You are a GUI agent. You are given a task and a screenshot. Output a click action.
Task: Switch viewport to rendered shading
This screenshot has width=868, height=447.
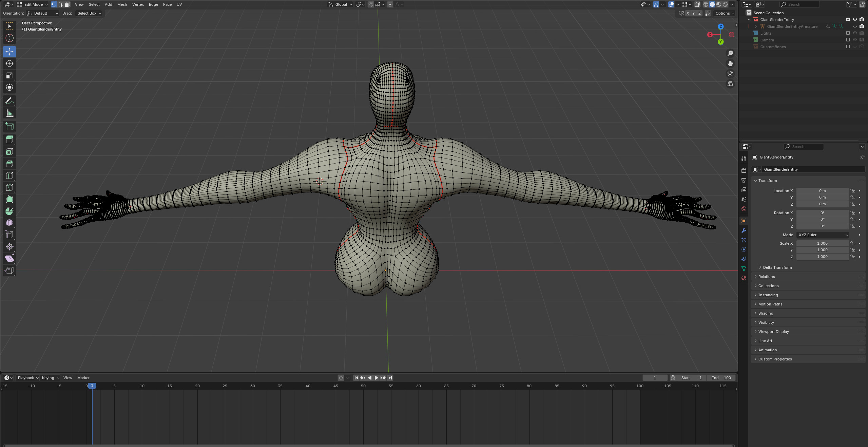pos(725,4)
